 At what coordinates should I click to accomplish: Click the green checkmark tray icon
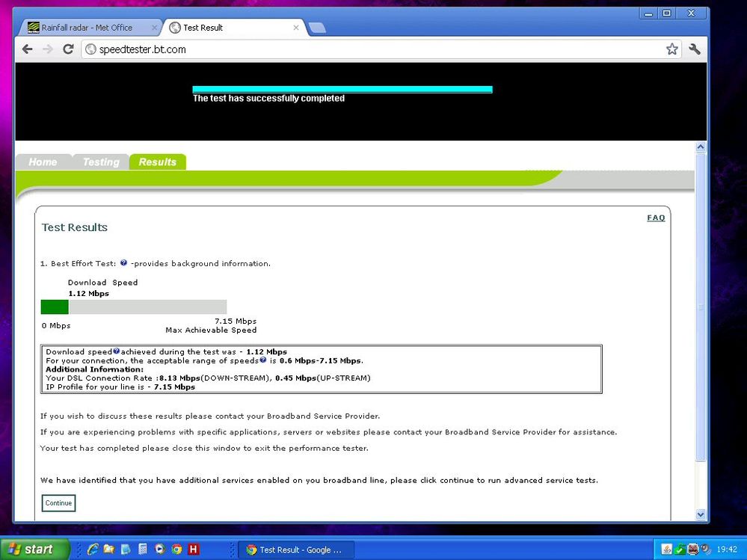point(680,550)
